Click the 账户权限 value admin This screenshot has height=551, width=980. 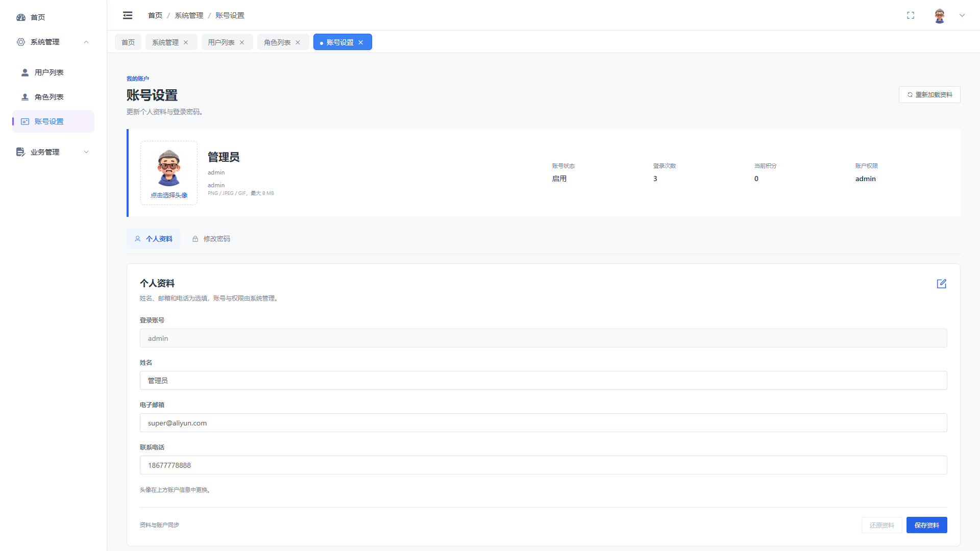point(865,179)
